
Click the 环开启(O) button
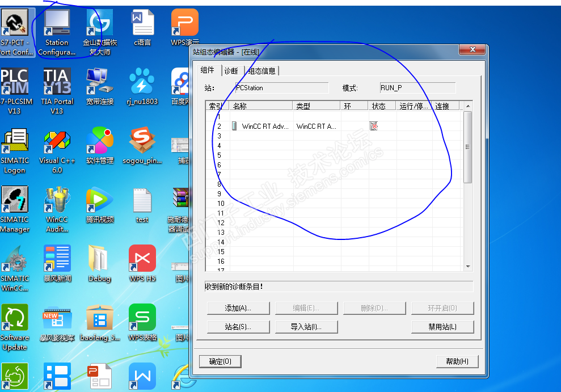pos(442,308)
